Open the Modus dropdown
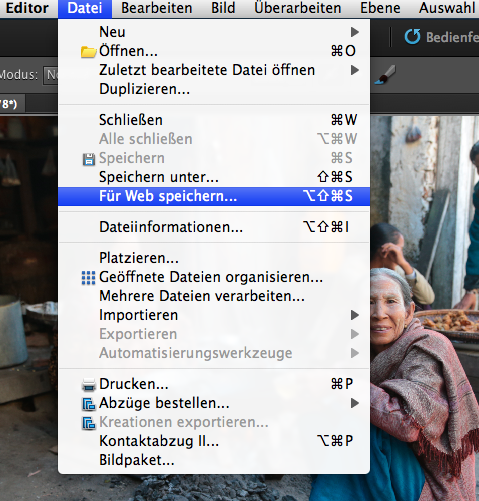Screen dimensions: 479x501 pyautogui.click(x=51, y=75)
